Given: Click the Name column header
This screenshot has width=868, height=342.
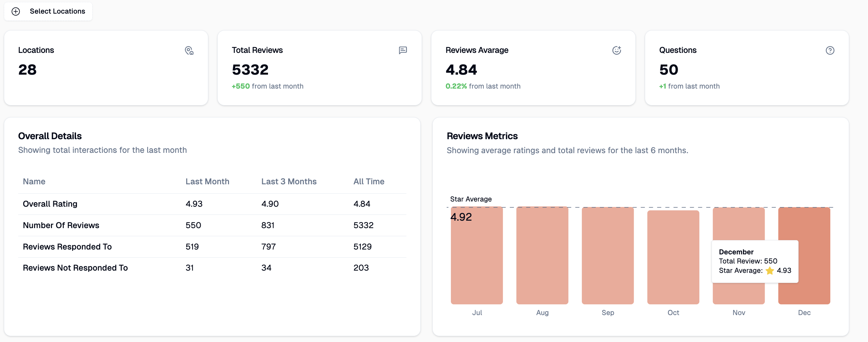Looking at the screenshot, I should pyautogui.click(x=34, y=181).
